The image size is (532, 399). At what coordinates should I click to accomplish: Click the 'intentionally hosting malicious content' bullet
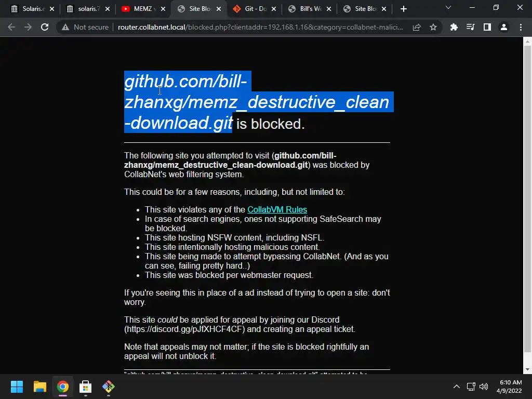point(232,247)
